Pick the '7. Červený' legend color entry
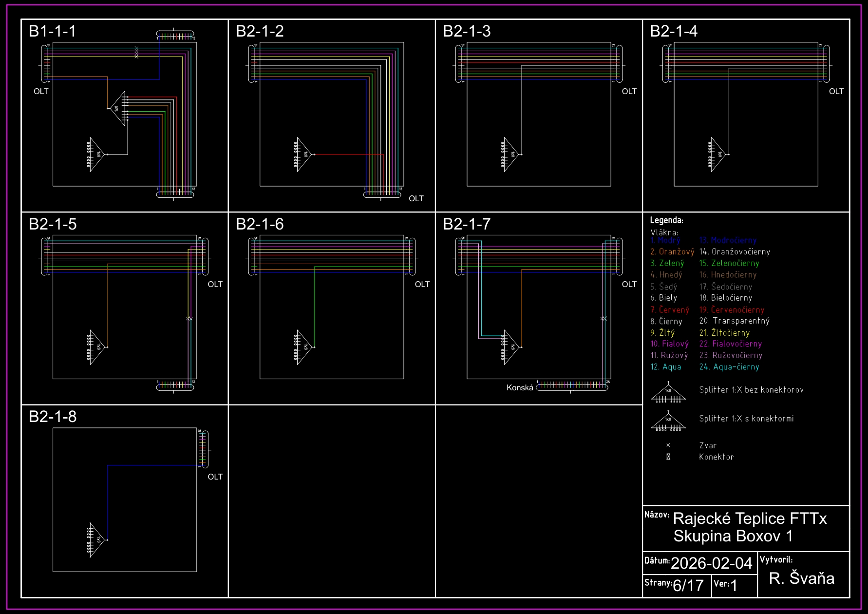Image resolution: width=868 pixels, height=614 pixels. tap(669, 310)
